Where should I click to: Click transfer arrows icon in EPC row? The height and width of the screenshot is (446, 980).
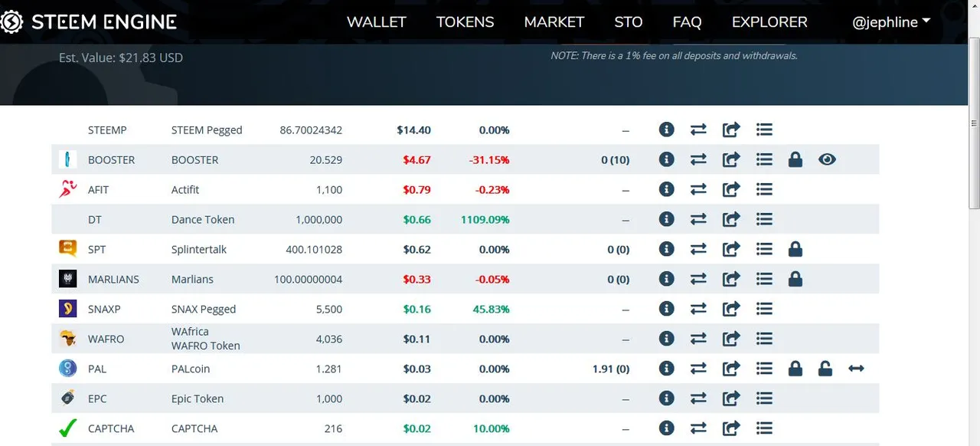point(698,398)
